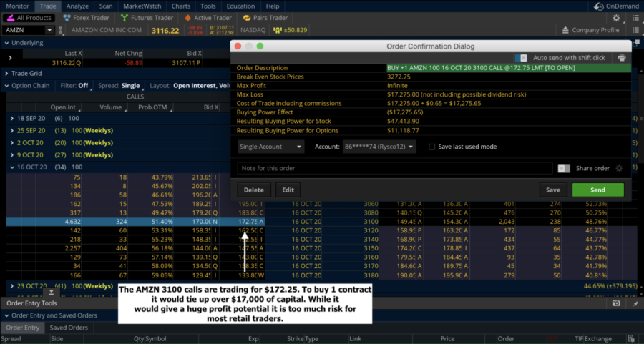
Task: Sort by Volume column header
Action: (110, 107)
